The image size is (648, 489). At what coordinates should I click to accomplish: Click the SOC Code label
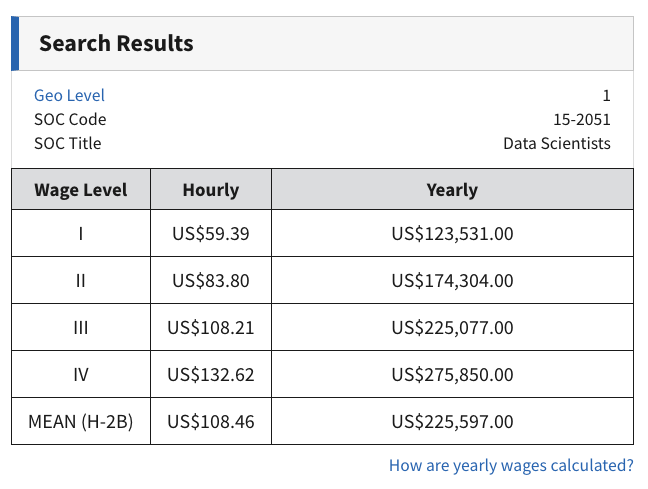coord(70,119)
